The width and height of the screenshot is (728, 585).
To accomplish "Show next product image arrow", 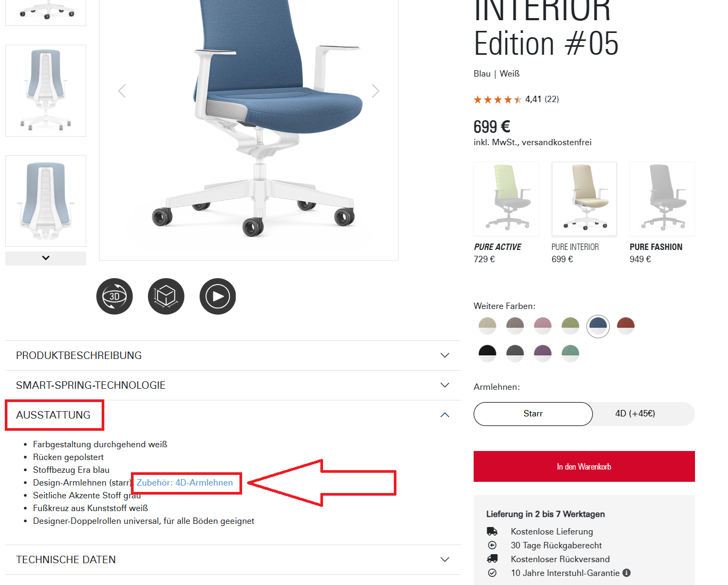I will [375, 91].
